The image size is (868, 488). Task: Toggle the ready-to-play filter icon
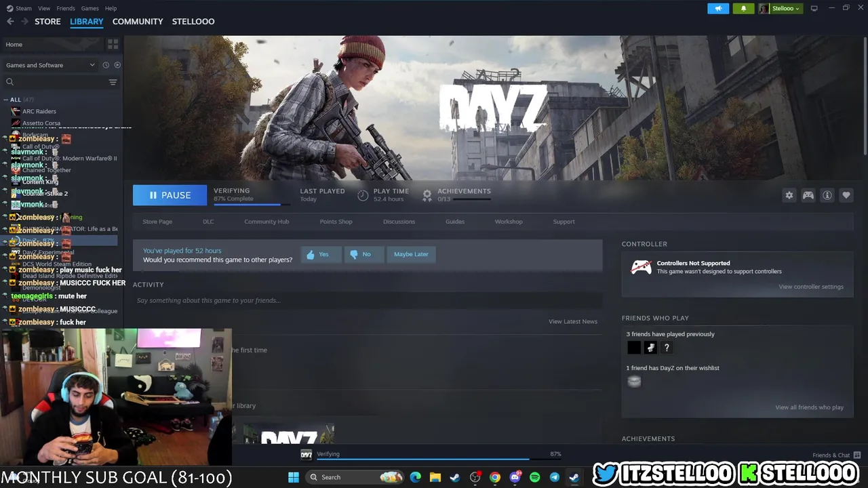point(117,65)
